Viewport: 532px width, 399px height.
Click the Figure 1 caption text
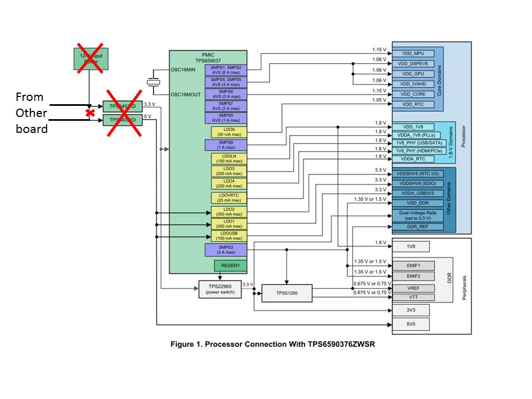tap(273, 344)
